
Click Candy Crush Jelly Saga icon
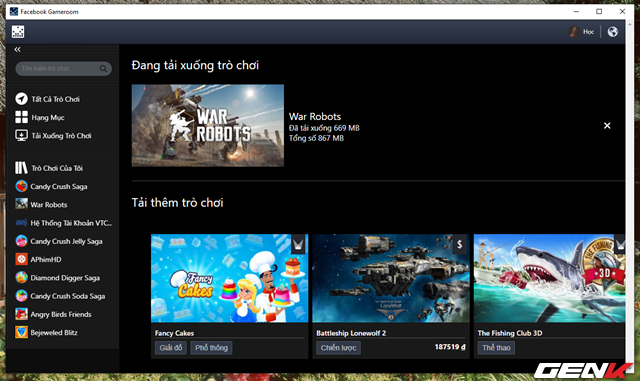(x=21, y=241)
